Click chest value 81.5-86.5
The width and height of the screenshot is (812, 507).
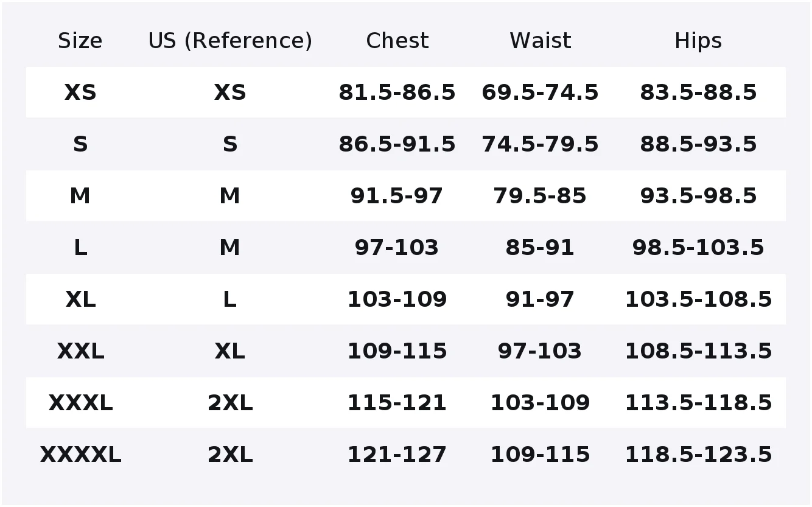click(397, 93)
